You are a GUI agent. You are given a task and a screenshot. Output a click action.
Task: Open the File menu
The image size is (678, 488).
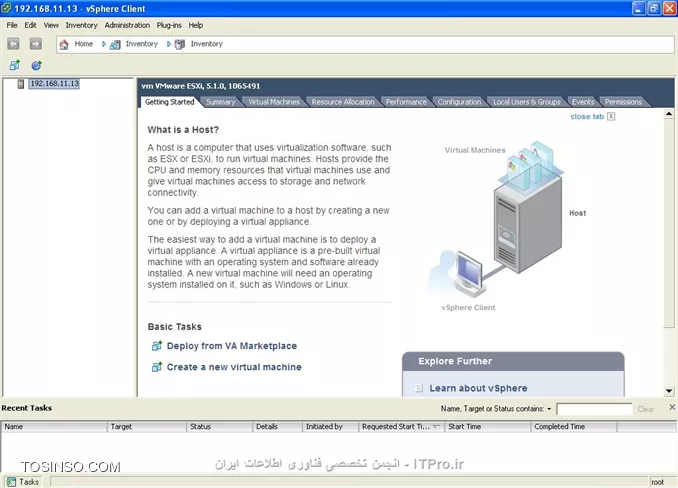[12, 25]
